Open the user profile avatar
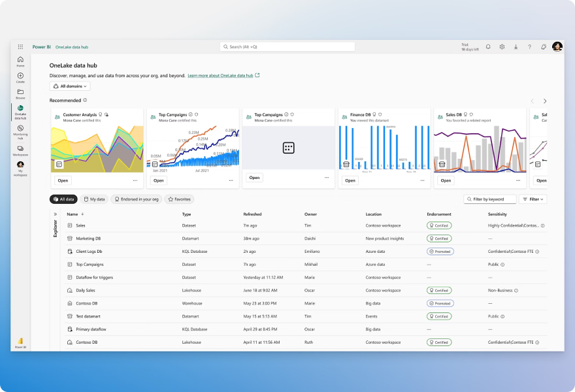This screenshot has height=392, width=575. click(x=557, y=46)
